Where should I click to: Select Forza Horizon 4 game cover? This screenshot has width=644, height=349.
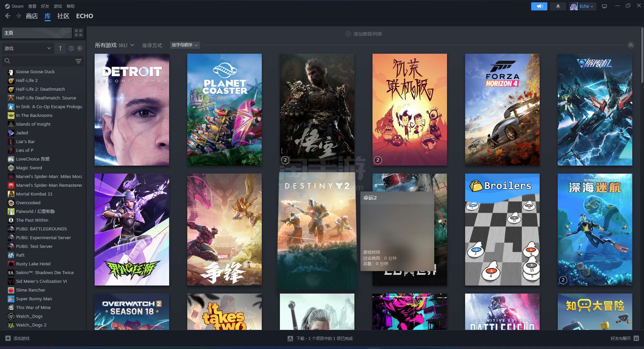pos(502,110)
